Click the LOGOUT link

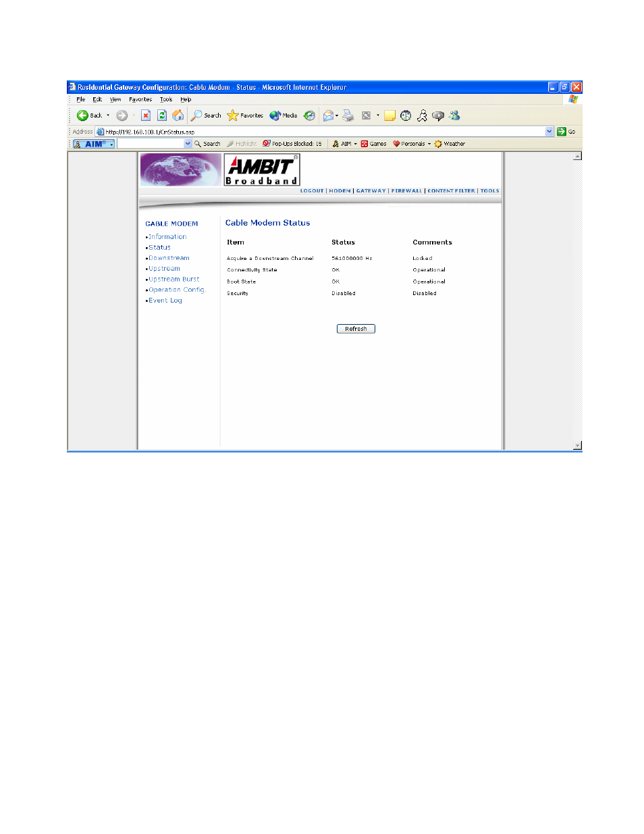[x=312, y=191]
